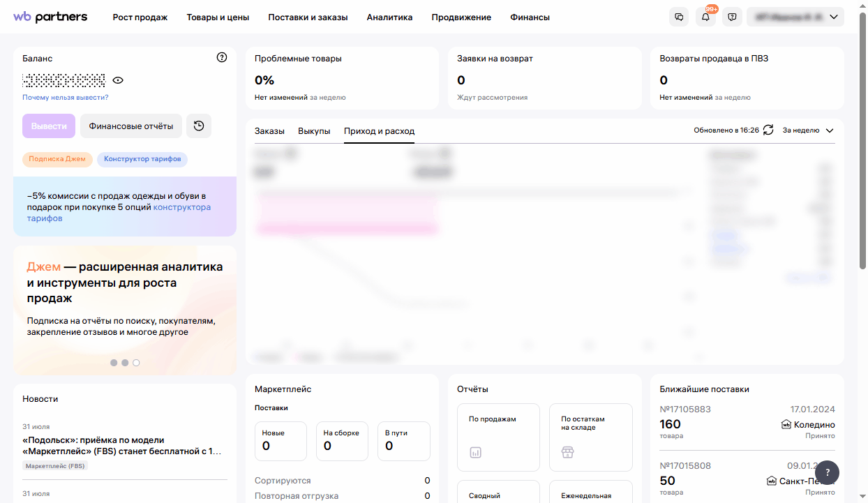Click the 'Финансовые отчёты' button

[x=131, y=126]
